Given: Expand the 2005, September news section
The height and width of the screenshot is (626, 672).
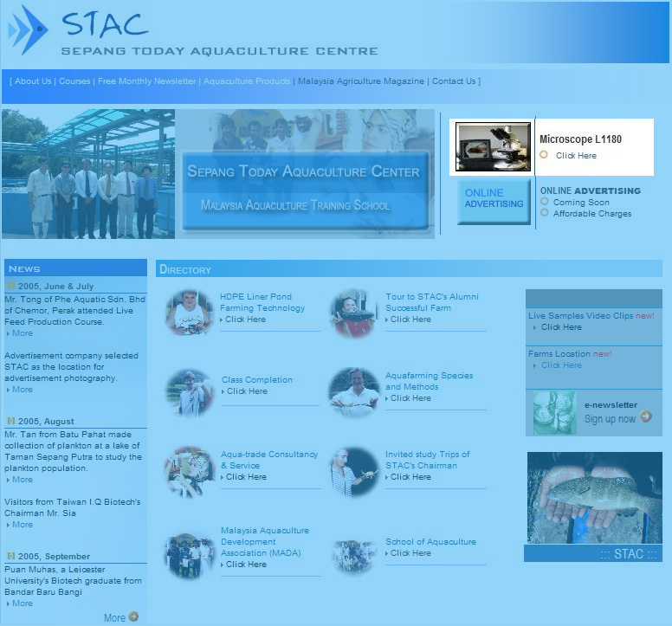Looking at the screenshot, I should tap(11, 556).
